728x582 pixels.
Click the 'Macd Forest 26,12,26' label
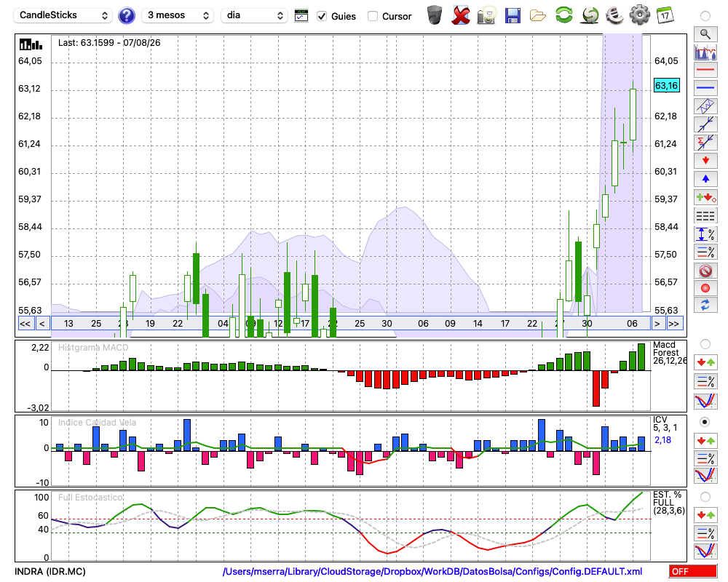(669, 353)
